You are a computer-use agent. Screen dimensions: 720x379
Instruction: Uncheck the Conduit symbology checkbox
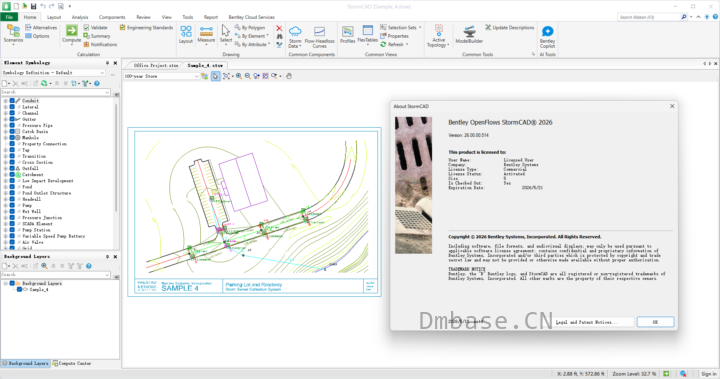tap(12, 101)
